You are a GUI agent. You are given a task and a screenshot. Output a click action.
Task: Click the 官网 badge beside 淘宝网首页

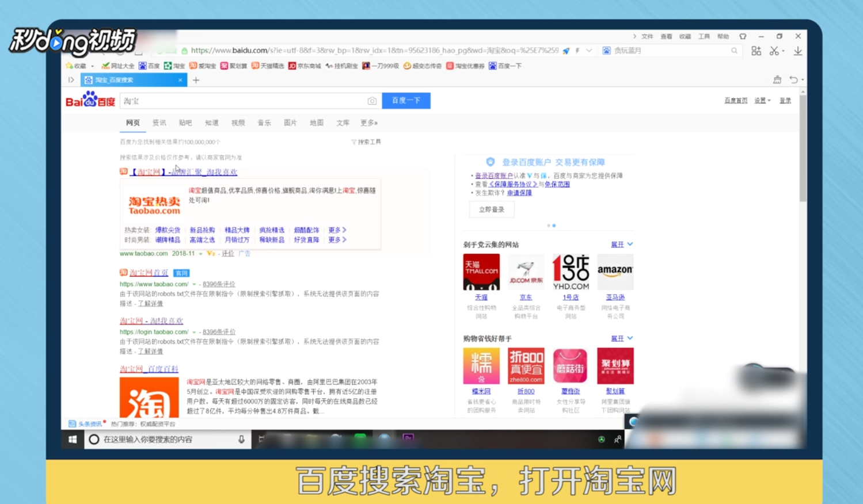pos(181,273)
